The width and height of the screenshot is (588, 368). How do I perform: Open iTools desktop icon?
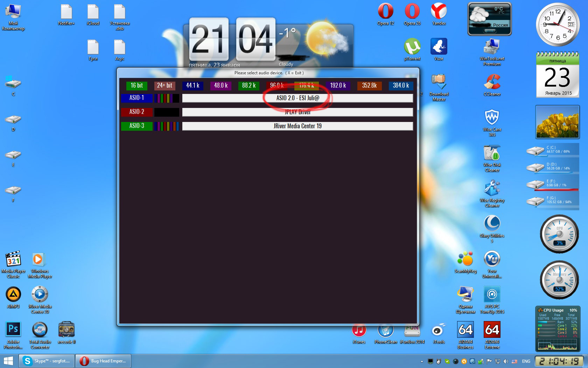(439, 333)
